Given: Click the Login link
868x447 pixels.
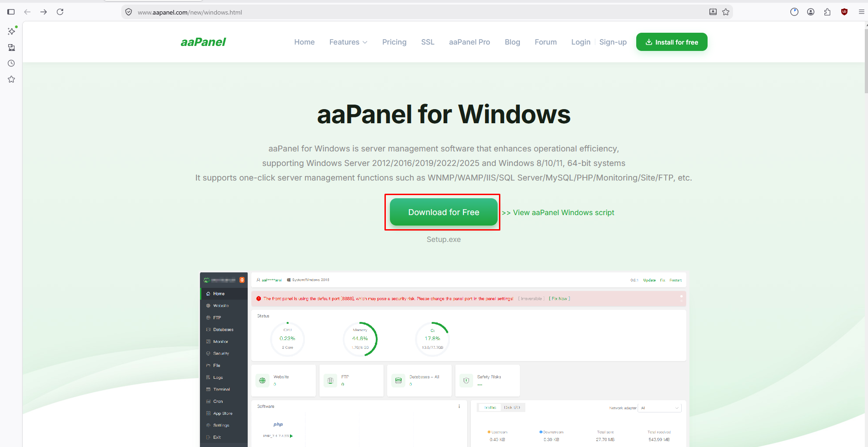Looking at the screenshot, I should click(x=580, y=42).
